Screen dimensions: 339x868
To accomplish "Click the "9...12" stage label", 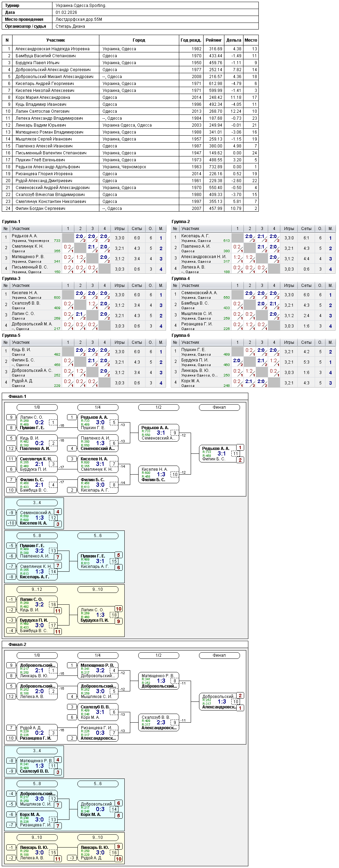I will pyautogui.click(x=37, y=589).
